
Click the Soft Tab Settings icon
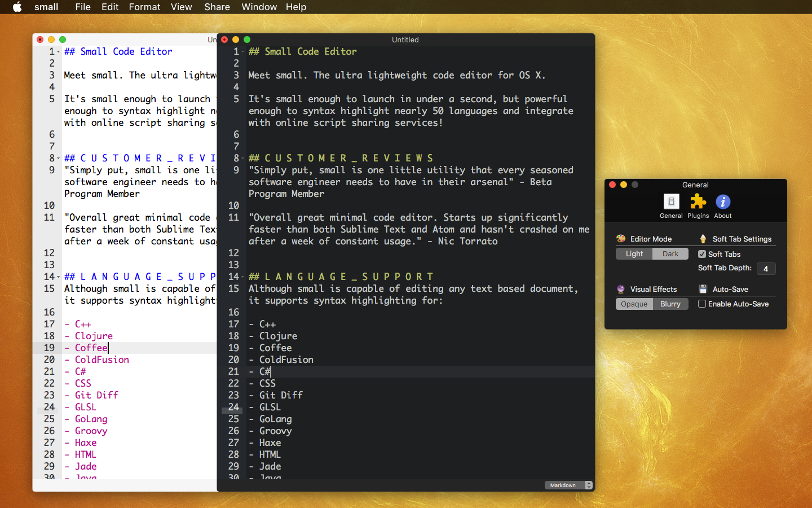pos(703,239)
